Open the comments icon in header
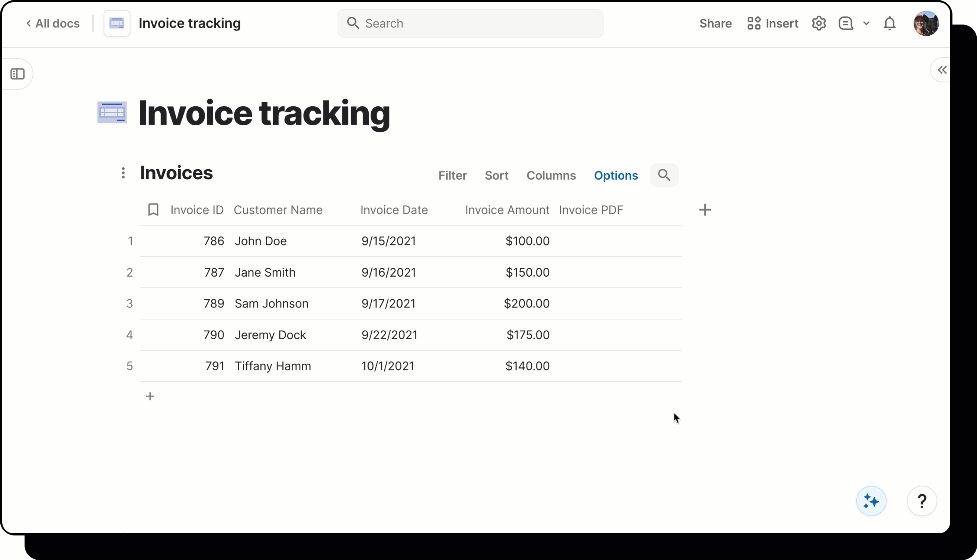Image resolution: width=977 pixels, height=560 pixels. point(846,23)
